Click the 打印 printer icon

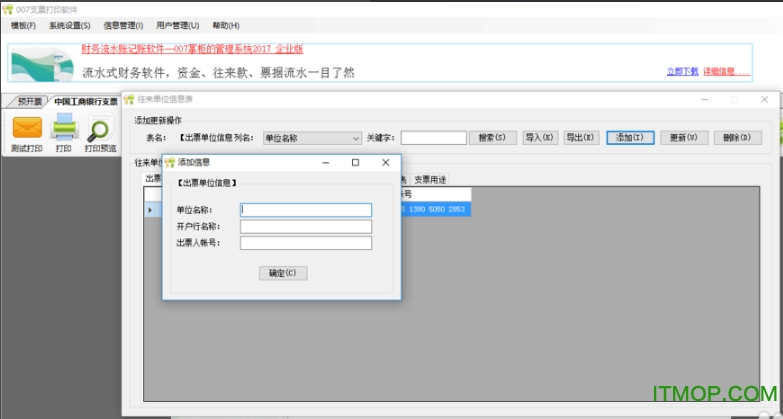64,128
